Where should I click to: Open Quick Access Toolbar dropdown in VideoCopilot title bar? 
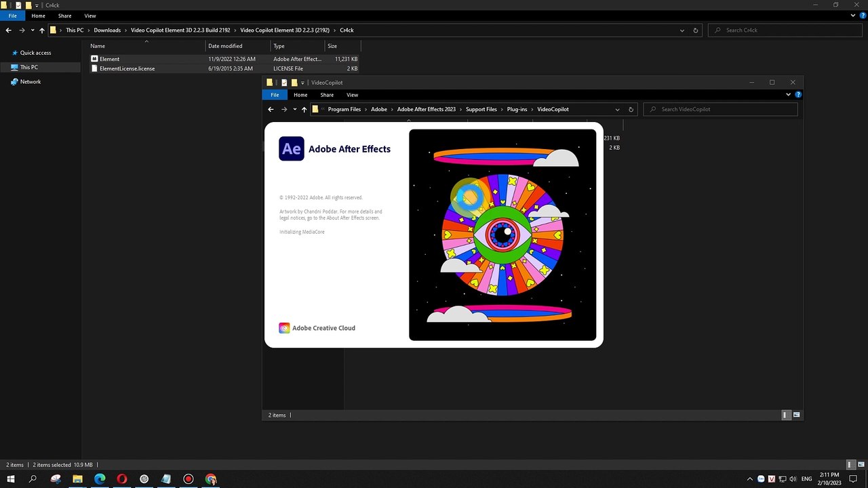tap(302, 83)
